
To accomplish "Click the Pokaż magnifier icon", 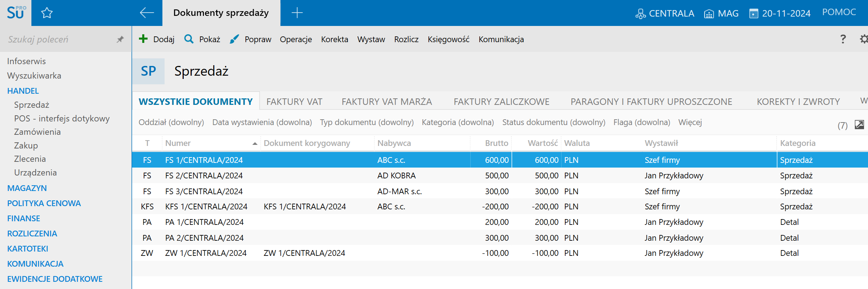I will coord(189,39).
